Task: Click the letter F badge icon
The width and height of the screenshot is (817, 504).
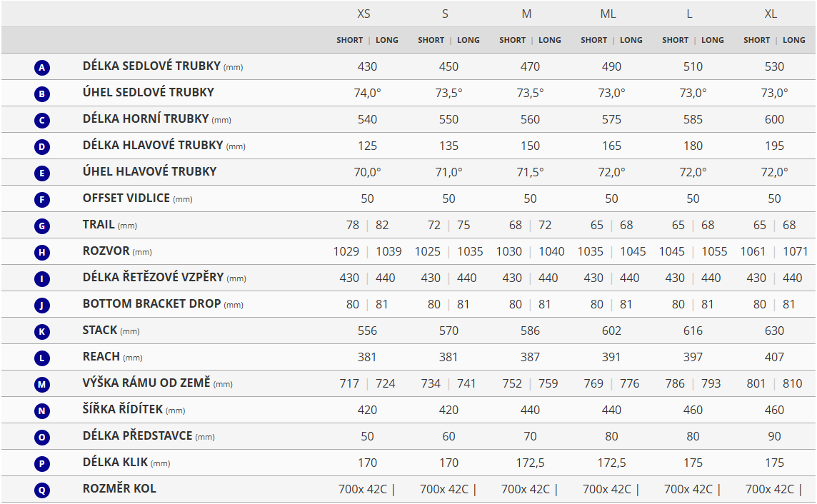Action: (42, 200)
